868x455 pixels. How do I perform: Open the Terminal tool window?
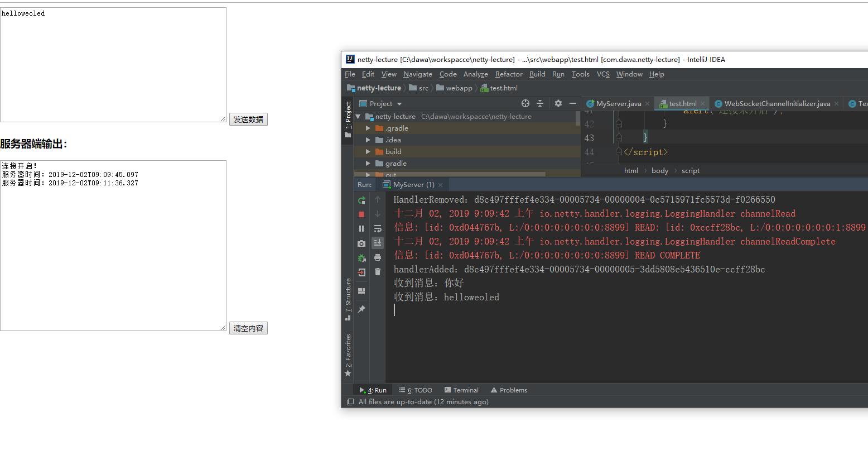[461, 390]
